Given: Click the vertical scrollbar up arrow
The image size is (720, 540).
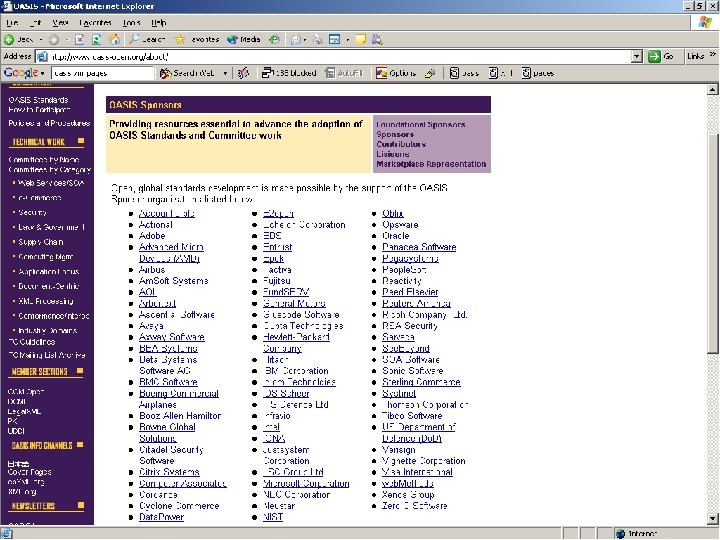Looking at the screenshot, I should pos(713,89).
